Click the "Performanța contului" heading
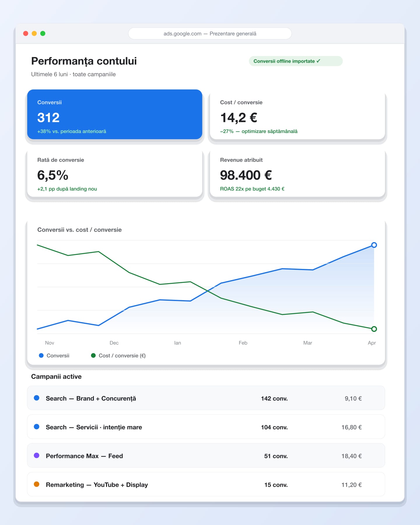The image size is (420, 525). tap(84, 61)
